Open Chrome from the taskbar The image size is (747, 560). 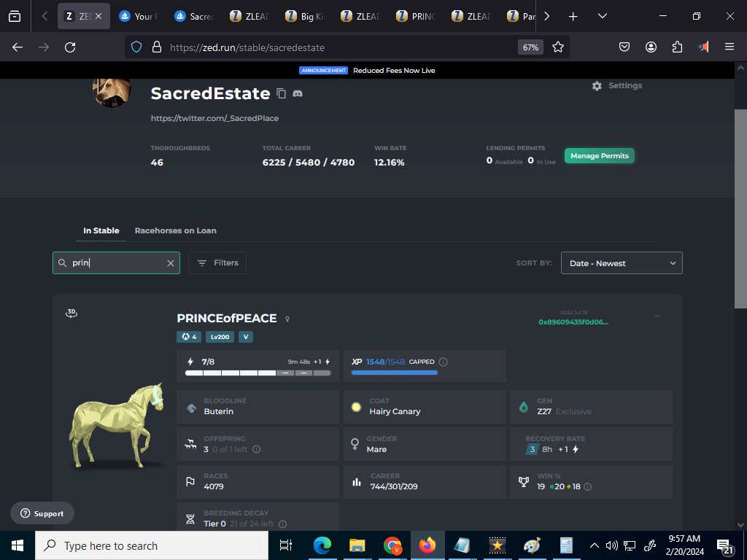coord(392,545)
